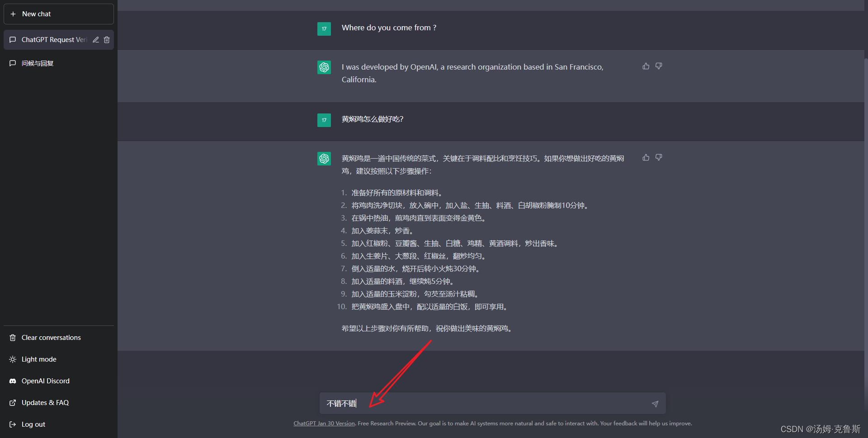Click the send message paper plane icon
Screen dimensions: 868x438
point(655,404)
